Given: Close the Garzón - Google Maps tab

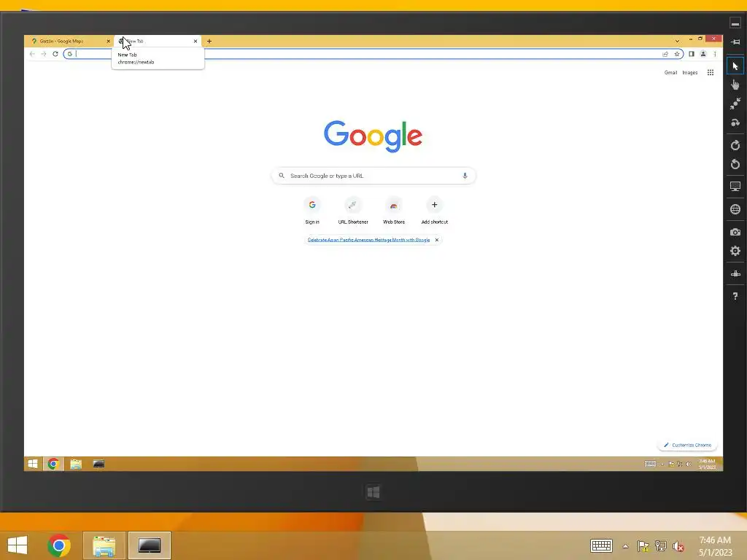Looking at the screenshot, I should [108, 41].
